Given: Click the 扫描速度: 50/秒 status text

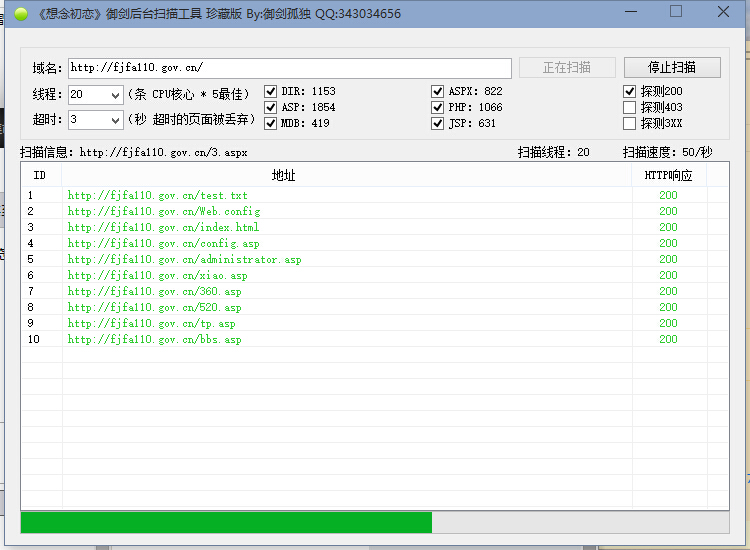Looking at the screenshot, I should point(667,153).
